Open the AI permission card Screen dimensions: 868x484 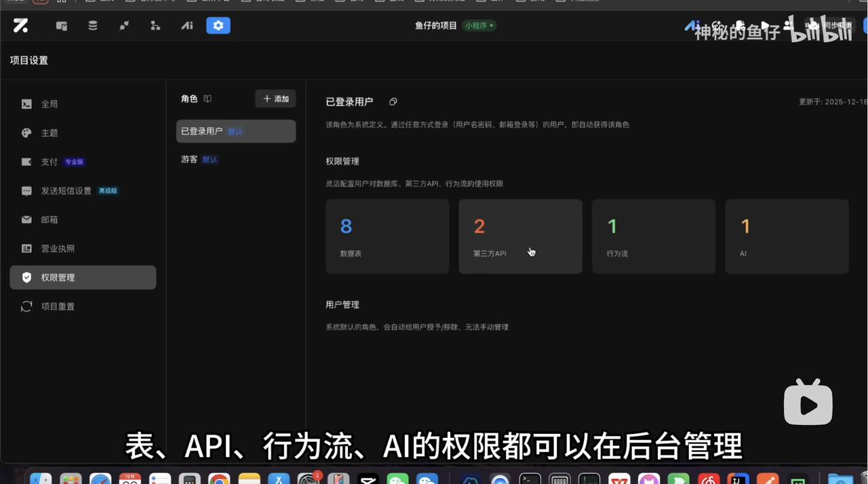(787, 237)
